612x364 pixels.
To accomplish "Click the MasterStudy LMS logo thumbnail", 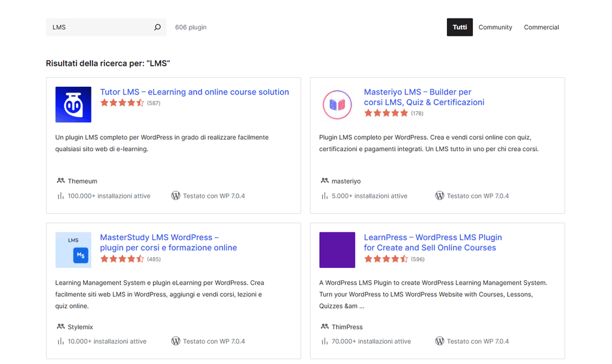I will [74, 250].
